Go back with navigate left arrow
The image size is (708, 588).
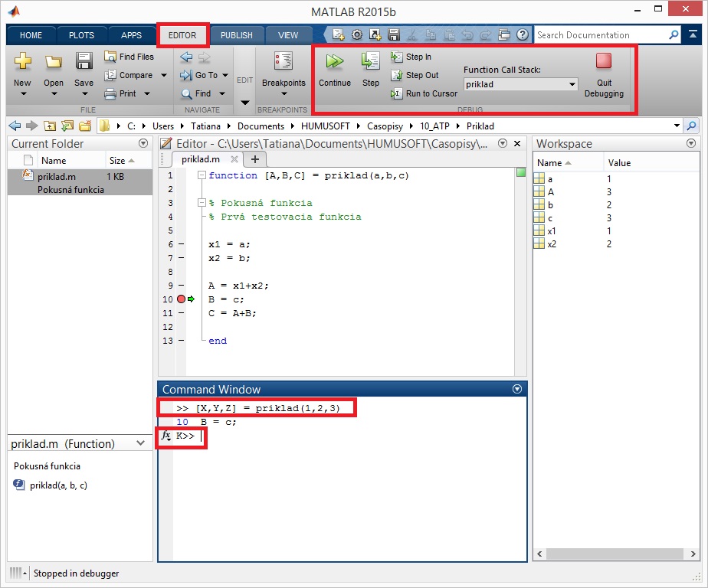point(186,57)
